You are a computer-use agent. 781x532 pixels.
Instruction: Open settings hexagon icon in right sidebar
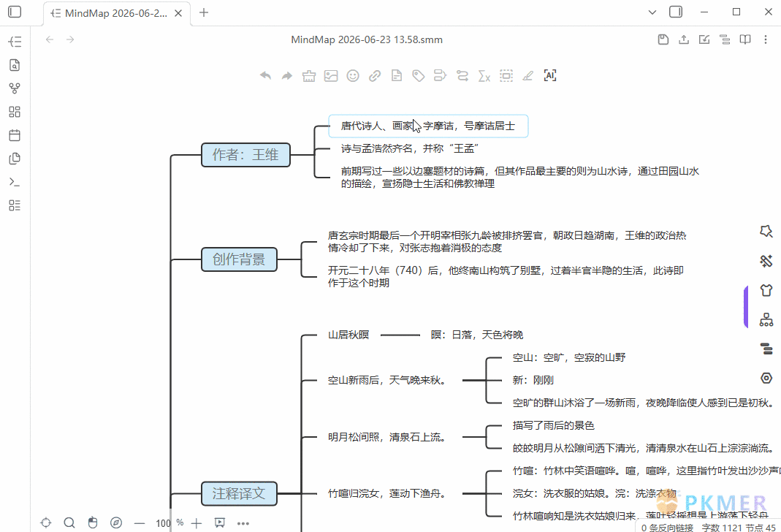766,378
